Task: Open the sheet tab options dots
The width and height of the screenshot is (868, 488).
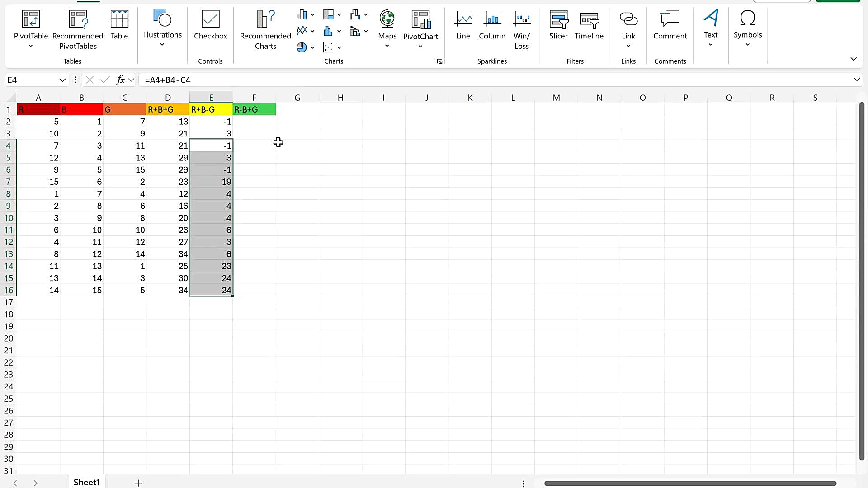Action: coord(524,483)
